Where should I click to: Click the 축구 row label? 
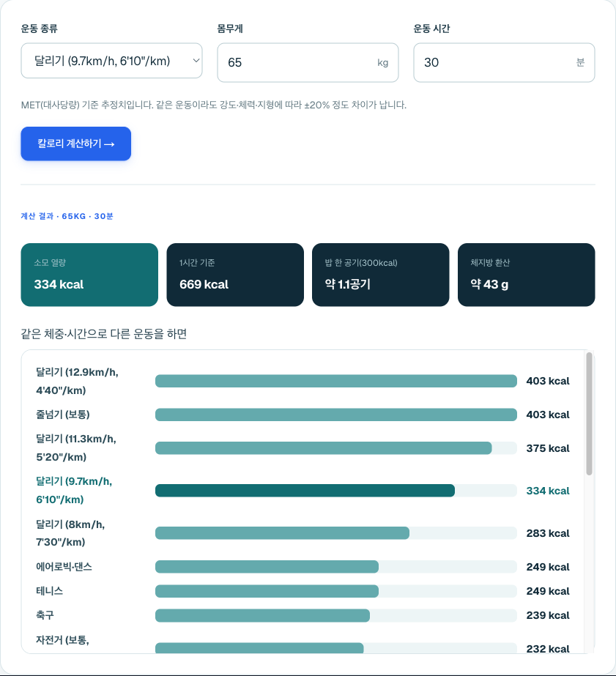coord(45,615)
